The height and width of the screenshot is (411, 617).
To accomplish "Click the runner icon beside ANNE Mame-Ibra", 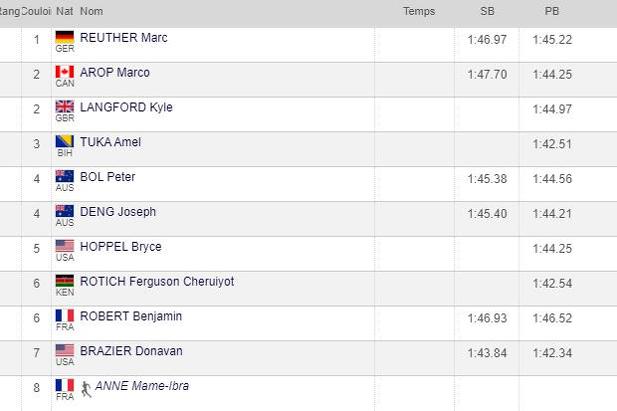I will click(87, 387).
